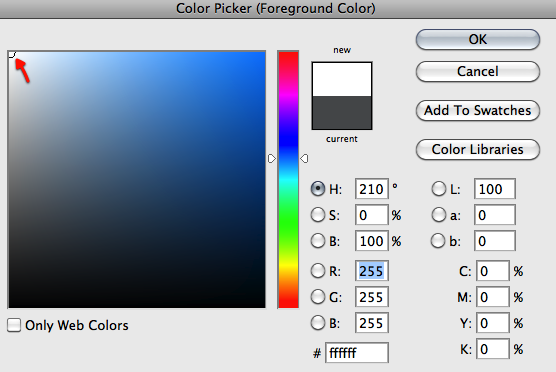Open Color Libraries
The image size is (556, 372).
coord(478,149)
